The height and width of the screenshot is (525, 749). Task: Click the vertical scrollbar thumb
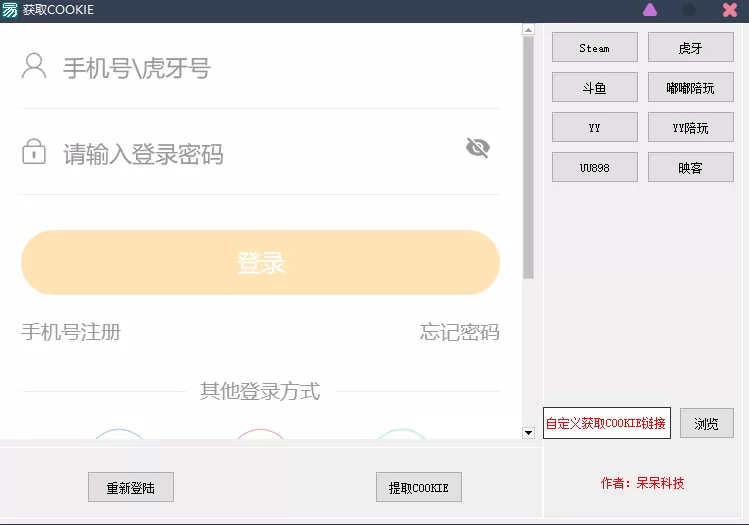click(x=528, y=158)
